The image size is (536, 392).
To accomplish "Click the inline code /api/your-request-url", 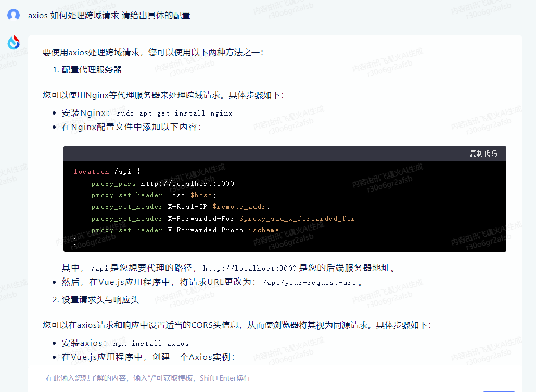I will 309,283.
